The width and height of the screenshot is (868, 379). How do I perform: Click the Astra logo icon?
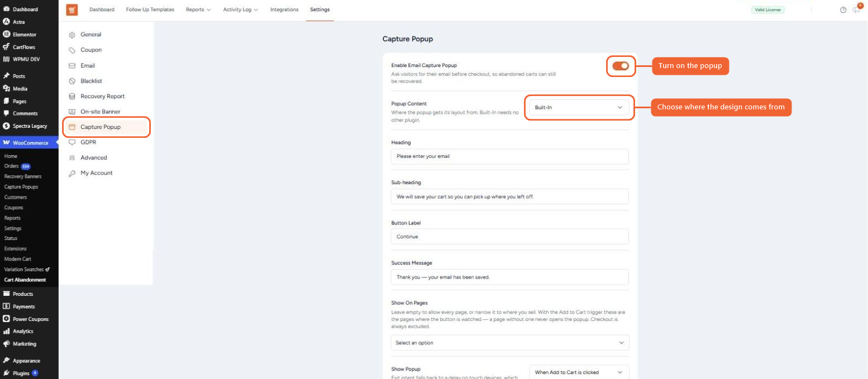point(6,22)
